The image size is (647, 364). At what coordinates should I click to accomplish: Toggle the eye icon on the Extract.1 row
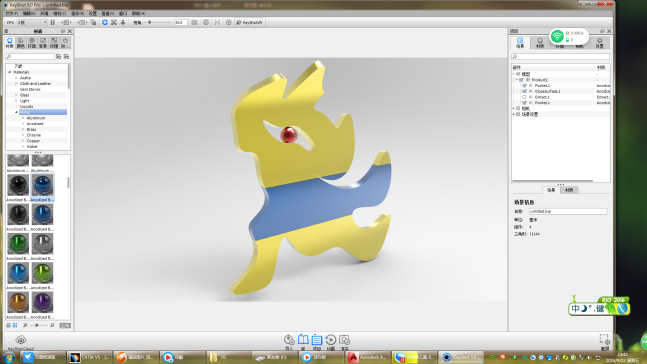531,97
